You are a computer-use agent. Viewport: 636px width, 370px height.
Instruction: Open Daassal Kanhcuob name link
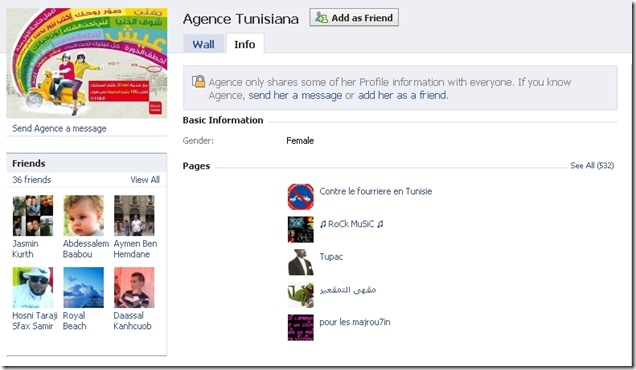pyautogui.click(x=132, y=321)
